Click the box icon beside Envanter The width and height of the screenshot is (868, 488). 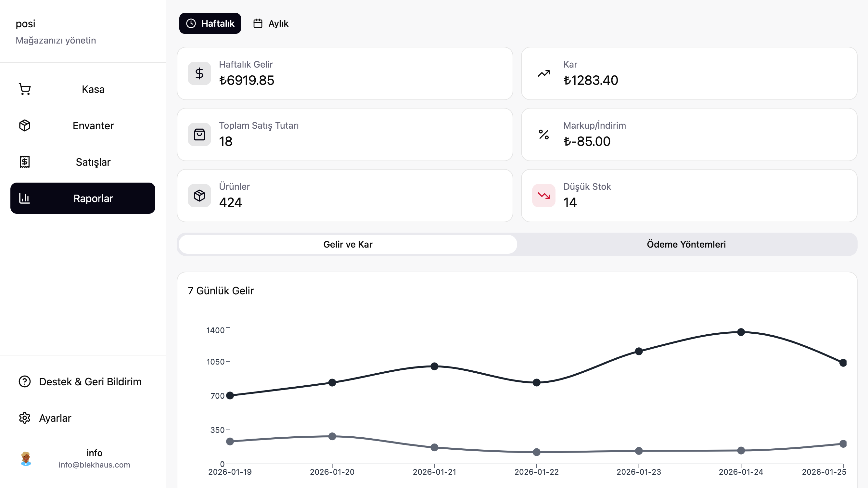pyautogui.click(x=25, y=126)
